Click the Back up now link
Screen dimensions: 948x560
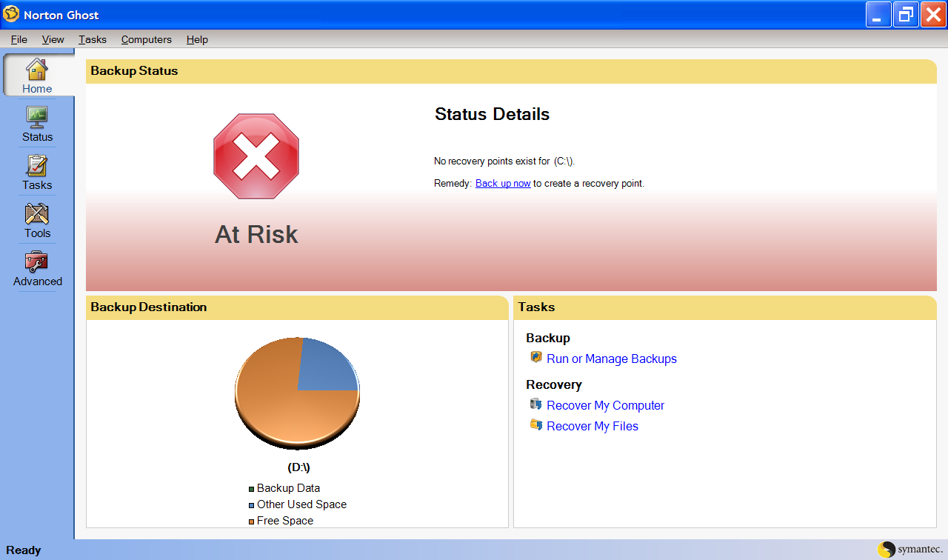coord(503,183)
